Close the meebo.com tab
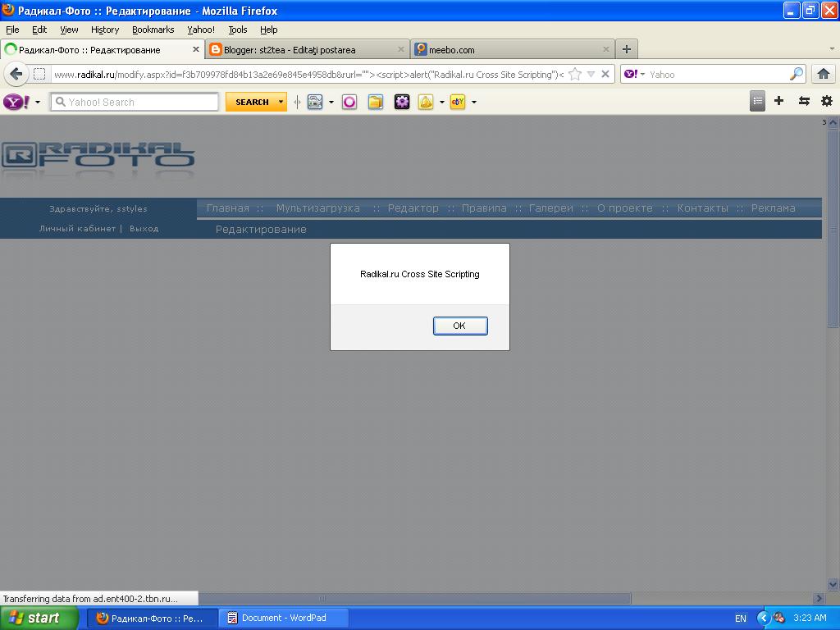 click(606, 49)
